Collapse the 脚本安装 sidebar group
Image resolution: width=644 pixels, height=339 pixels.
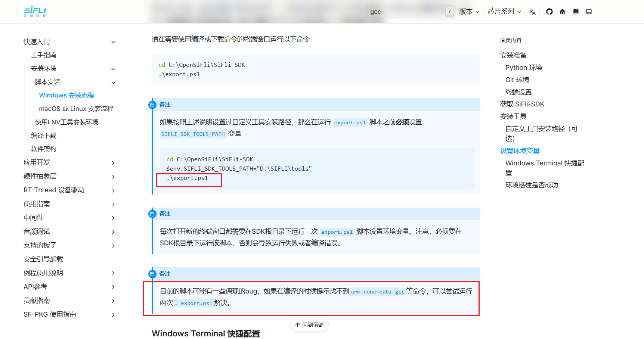[x=114, y=83]
